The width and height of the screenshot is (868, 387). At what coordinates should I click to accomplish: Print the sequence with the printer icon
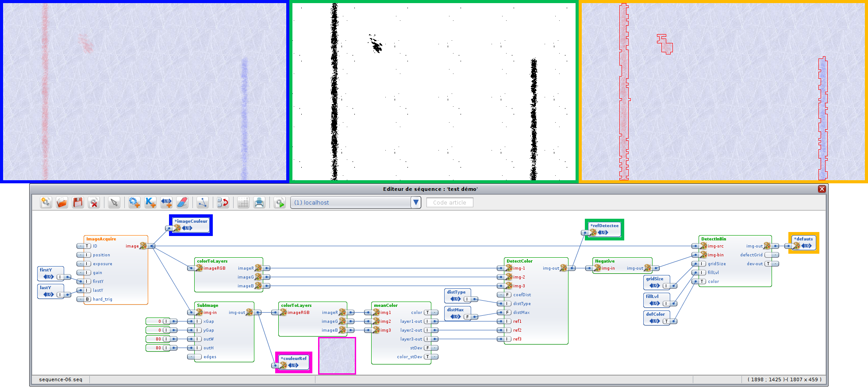[259, 202]
